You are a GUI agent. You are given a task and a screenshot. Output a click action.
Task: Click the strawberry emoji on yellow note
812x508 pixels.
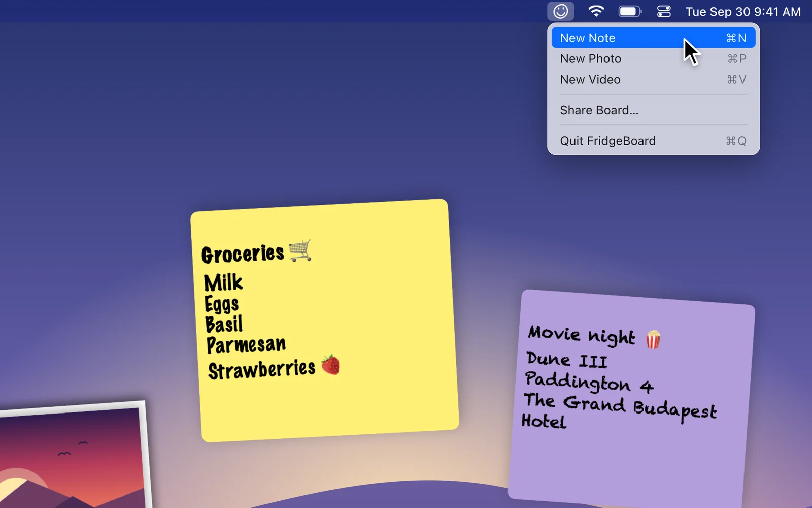[x=330, y=365]
